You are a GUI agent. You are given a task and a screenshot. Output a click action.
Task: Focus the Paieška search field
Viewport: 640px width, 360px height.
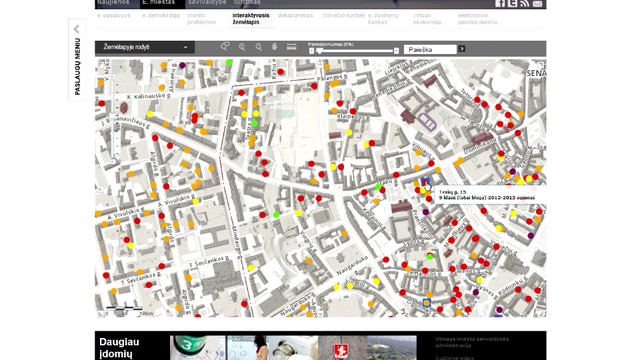pos(430,49)
